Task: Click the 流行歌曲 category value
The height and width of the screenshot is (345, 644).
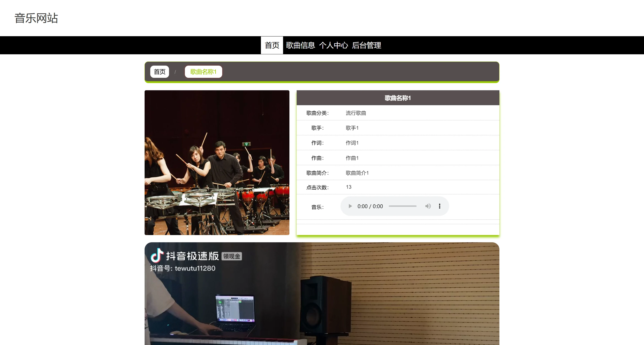Action: [355, 113]
